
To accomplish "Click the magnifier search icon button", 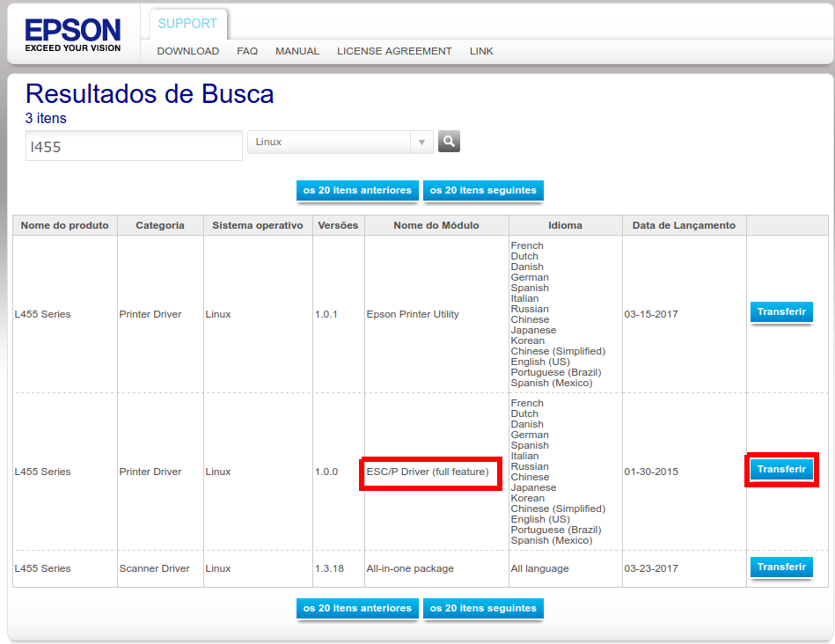I will pyautogui.click(x=449, y=142).
